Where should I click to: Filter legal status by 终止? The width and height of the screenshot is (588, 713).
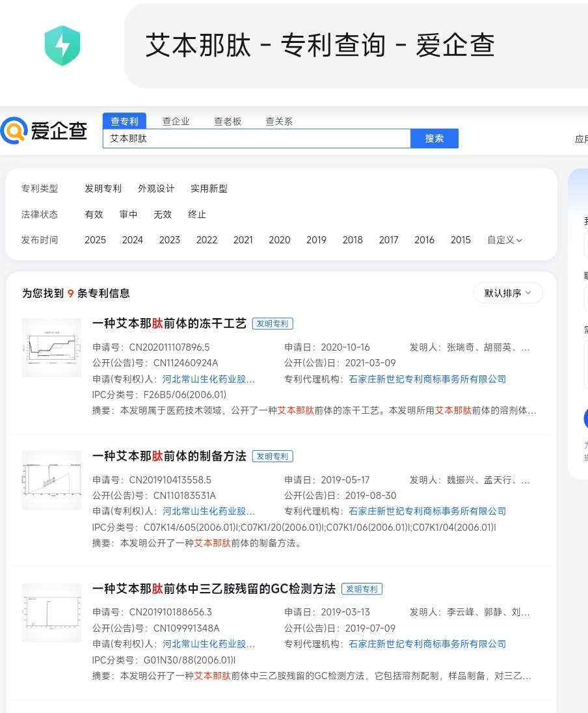pyautogui.click(x=197, y=214)
